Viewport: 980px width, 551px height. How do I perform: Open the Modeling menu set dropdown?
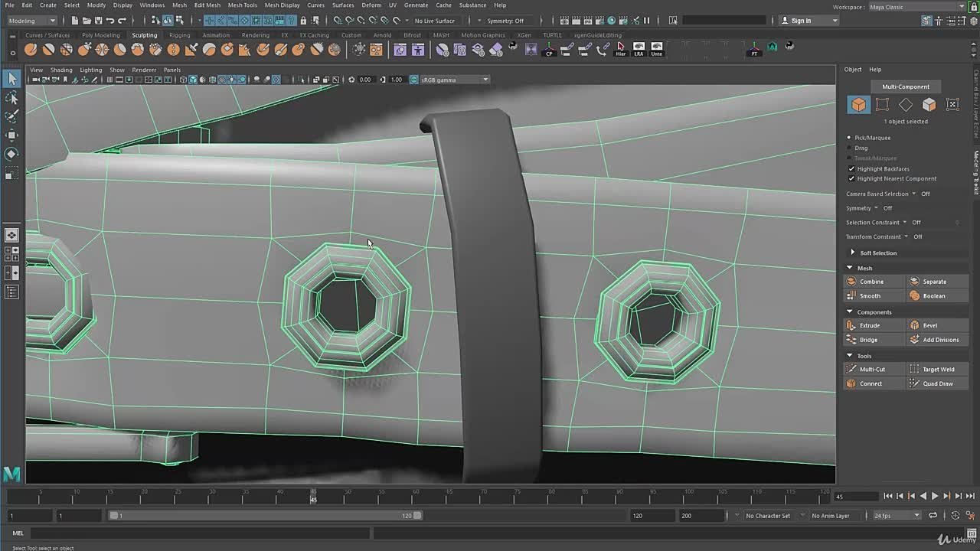click(32, 21)
